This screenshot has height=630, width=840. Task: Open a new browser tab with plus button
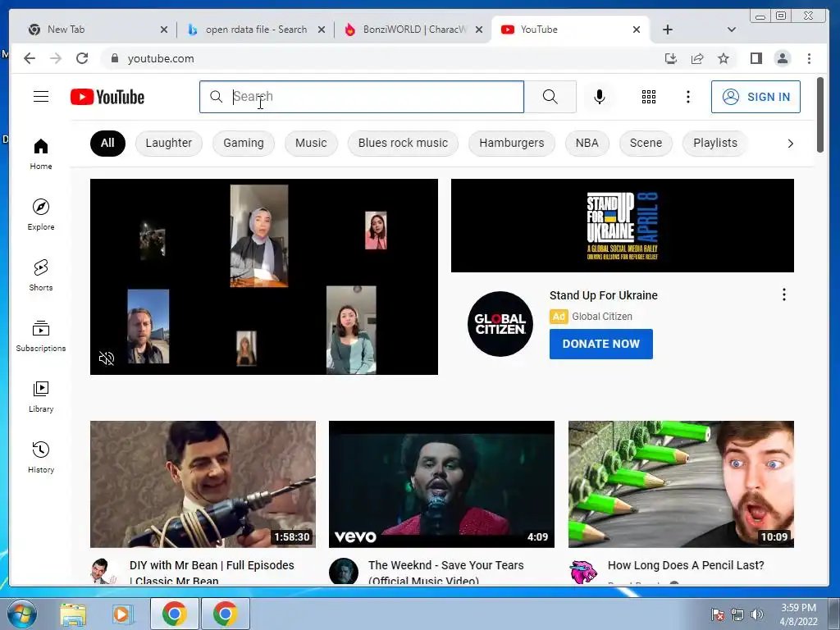(x=668, y=30)
